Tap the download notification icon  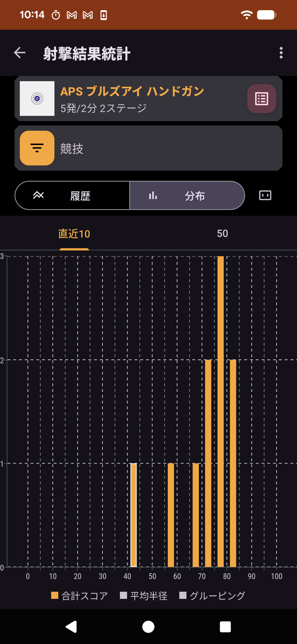pyautogui.click(x=104, y=15)
